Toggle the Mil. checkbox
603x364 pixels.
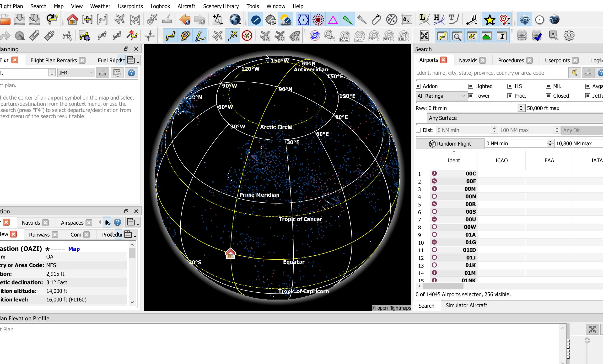tap(549, 86)
